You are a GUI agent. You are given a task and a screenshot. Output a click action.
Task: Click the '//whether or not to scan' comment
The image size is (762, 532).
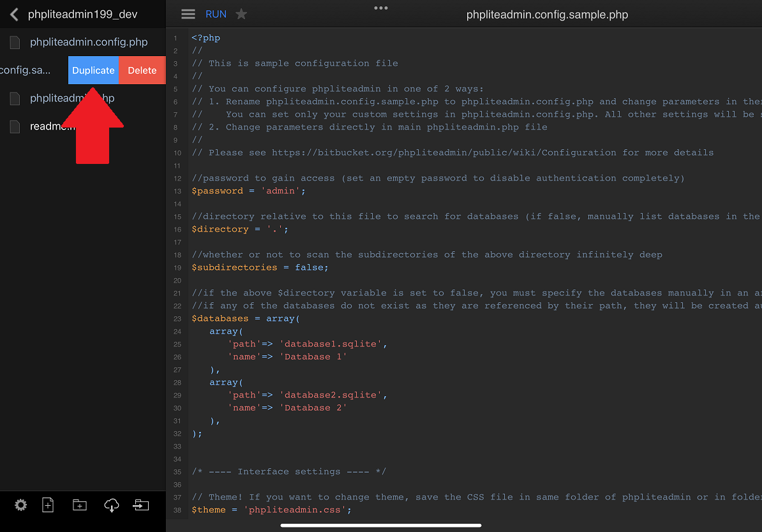point(427,255)
